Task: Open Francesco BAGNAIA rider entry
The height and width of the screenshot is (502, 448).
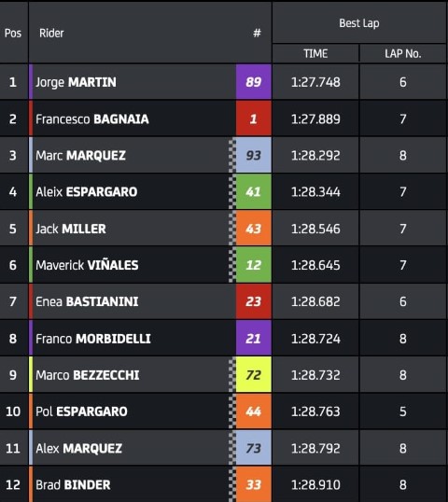Action: 92,119
